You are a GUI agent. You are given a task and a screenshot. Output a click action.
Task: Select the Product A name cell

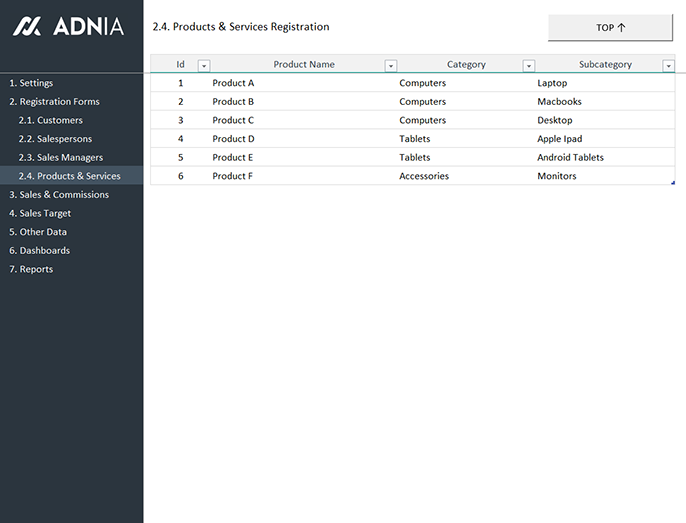tap(233, 83)
